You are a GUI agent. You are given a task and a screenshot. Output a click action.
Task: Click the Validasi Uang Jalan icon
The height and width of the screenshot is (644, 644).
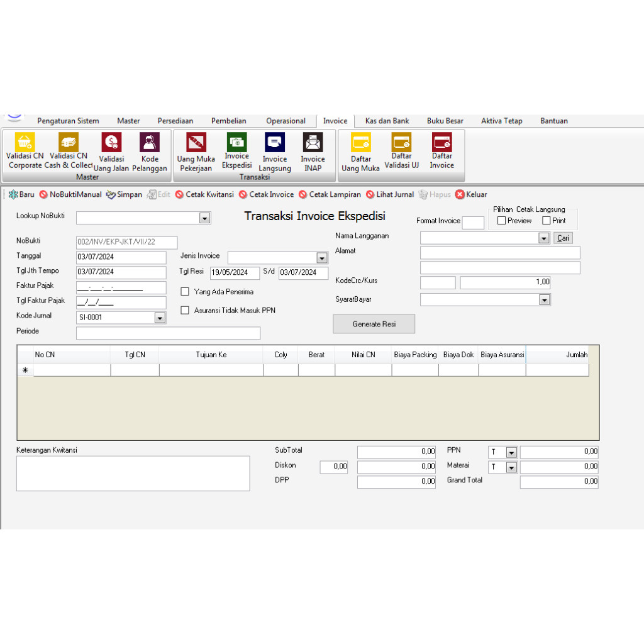click(x=111, y=143)
